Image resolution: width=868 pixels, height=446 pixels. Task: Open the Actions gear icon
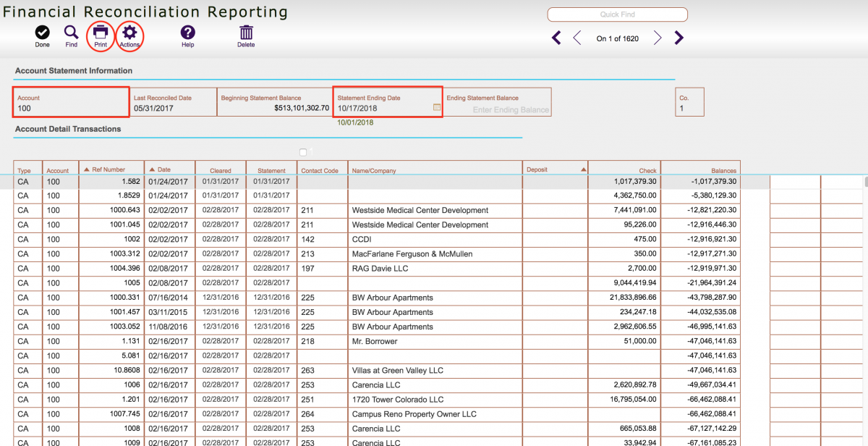129,33
